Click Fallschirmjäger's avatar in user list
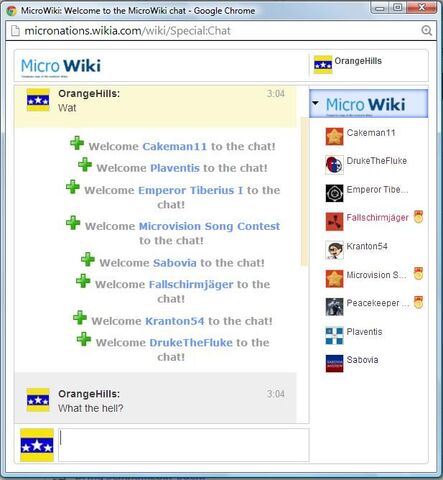Image resolution: width=443 pixels, height=480 pixels. pos(334,222)
